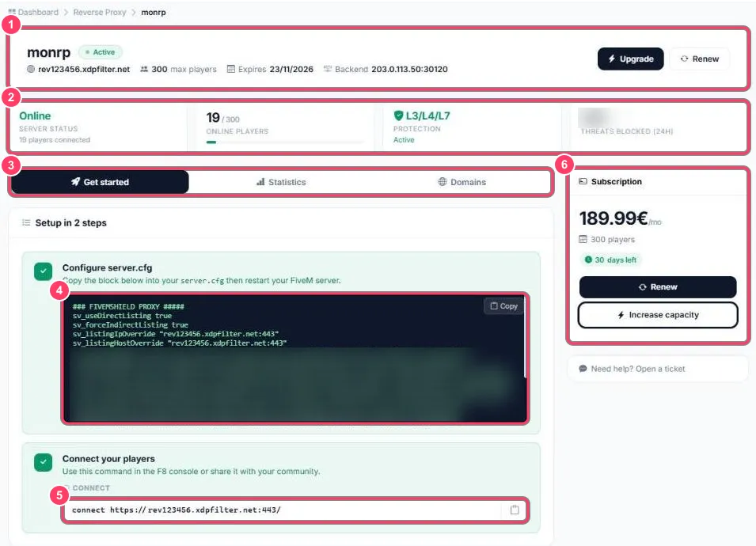Click the globe icon beside rev123456.xdpfilter.net
This screenshot has height=546, width=756.
(x=31, y=69)
